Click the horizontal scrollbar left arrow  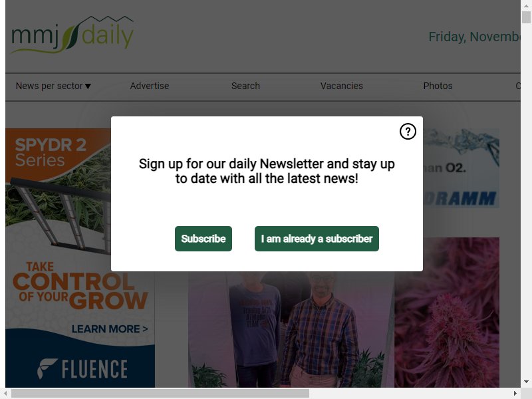pos(5,393)
